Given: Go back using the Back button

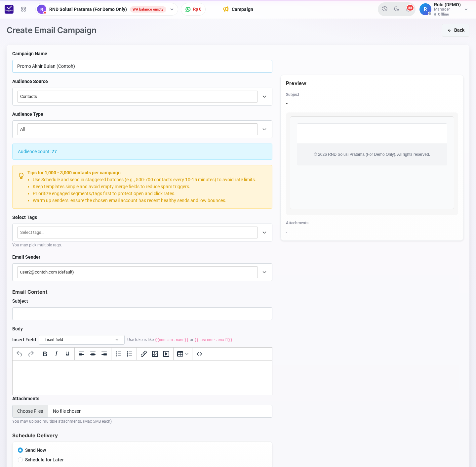Looking at the screenshot, I should (456, 30).
